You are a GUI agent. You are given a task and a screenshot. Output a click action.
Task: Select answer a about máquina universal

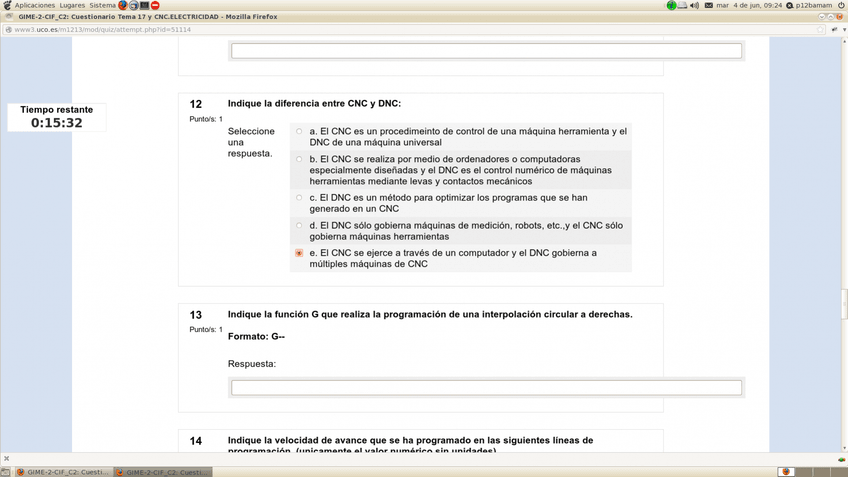pos(299,131)
